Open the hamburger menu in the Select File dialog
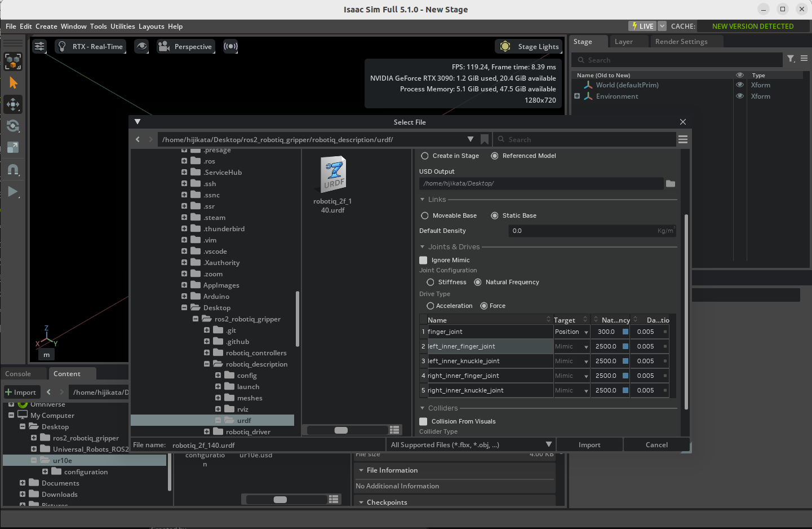The width and height of the screenshot is (812, 529). [x=682, y=139]
